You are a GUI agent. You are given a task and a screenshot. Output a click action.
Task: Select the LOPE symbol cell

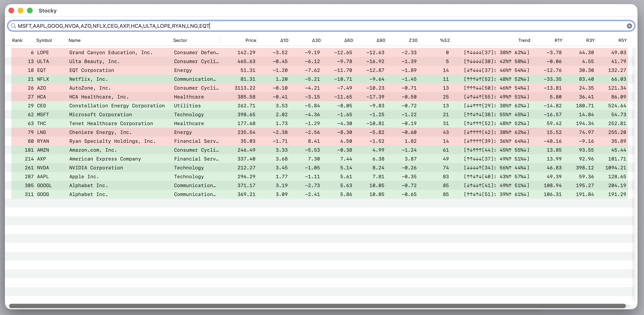pos(43,52)
